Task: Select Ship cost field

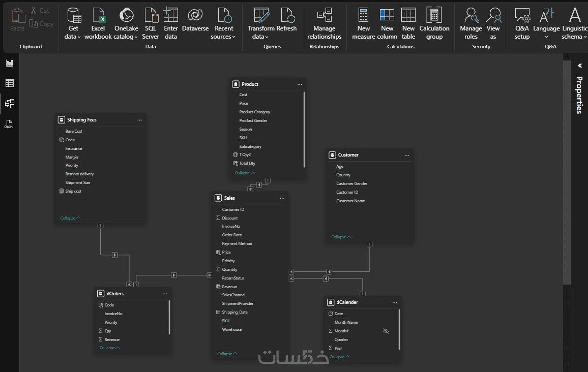Action: point(73,191)
